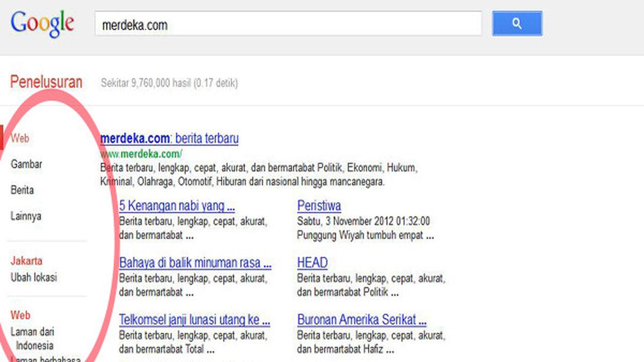Switch to Gambar image results
Viewport: 644px width, 362px height.
[x=26, y=164]
